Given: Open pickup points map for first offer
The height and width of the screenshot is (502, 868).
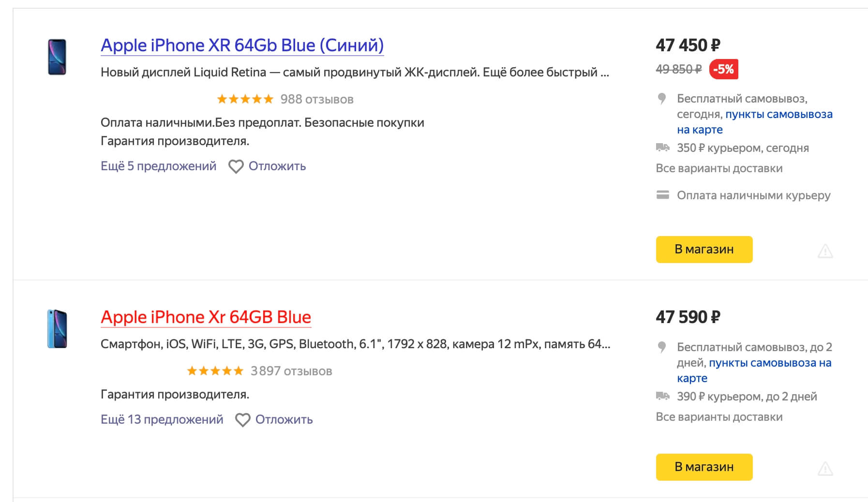Looking at the screenshot, I should pos(755,122).
